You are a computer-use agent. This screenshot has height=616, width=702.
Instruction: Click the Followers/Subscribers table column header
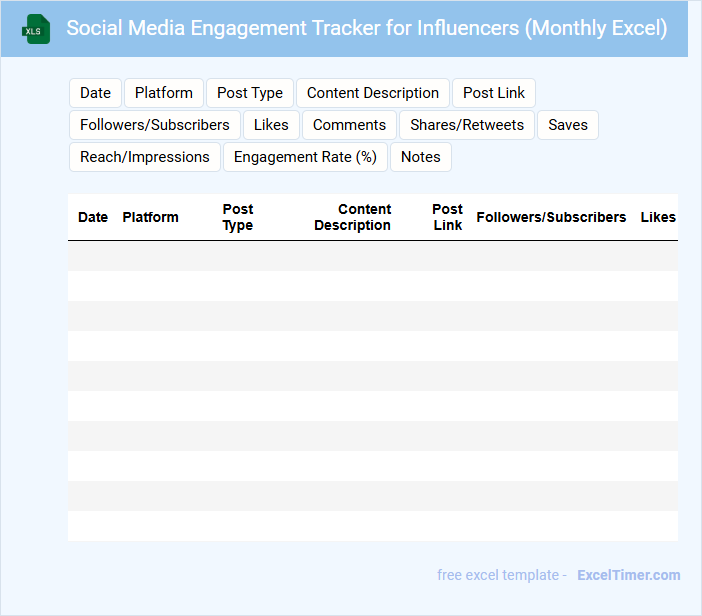[551, 217]
